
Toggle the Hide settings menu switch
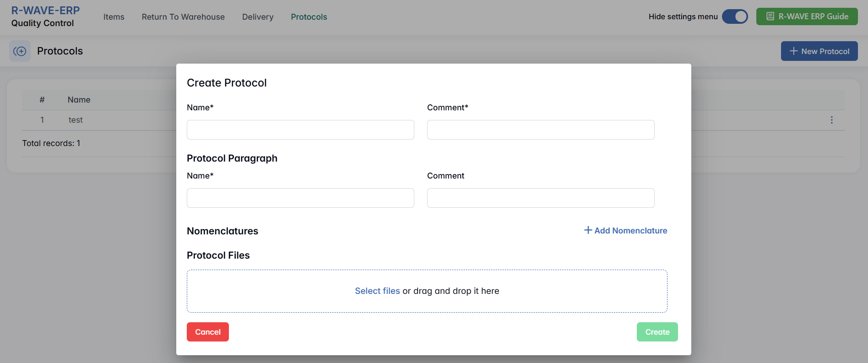(735, 16)
